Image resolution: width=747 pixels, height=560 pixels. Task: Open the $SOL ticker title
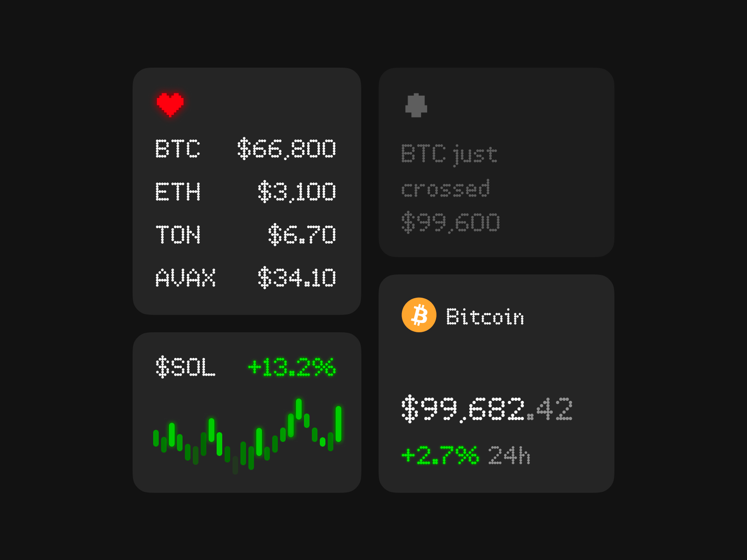coord(185,367)
